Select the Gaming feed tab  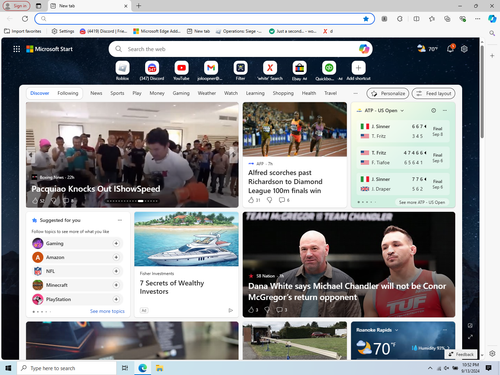click(x=181, y=93)
